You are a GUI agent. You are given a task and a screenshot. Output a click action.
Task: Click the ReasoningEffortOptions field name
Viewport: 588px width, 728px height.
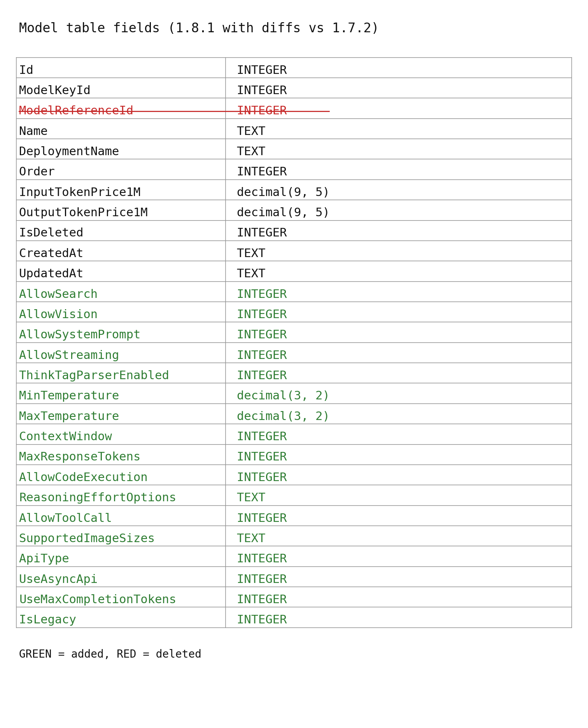(98, 497)
